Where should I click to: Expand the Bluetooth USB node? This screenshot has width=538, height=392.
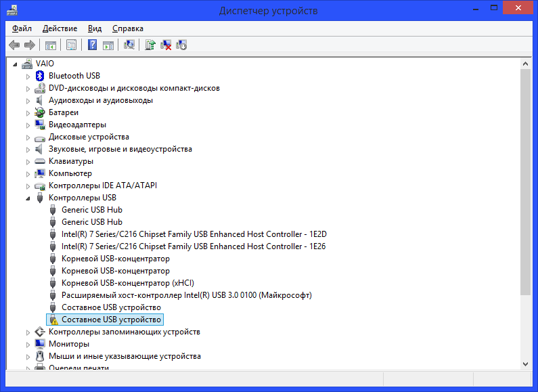tap(28, 77)
